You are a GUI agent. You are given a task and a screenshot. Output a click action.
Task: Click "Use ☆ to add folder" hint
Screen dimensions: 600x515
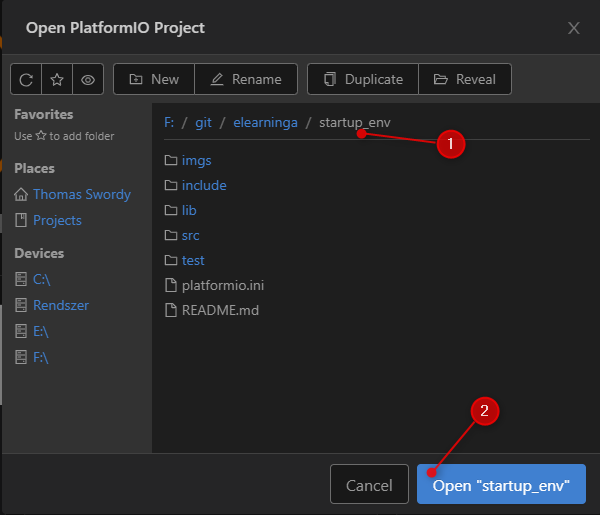64,136
